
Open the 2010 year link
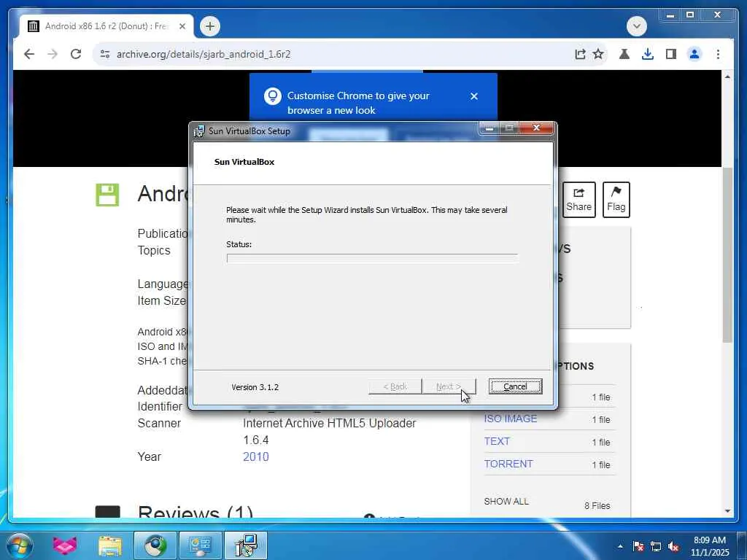coord(256,456)
